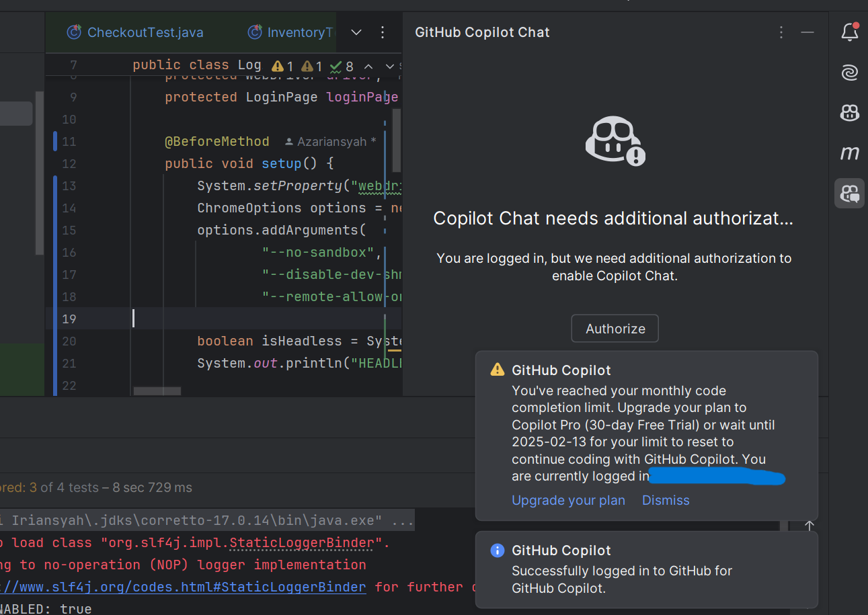
Task: Click the sticky 'public class Log' header line
Action: pyautogui.click(x=197, y=65)
